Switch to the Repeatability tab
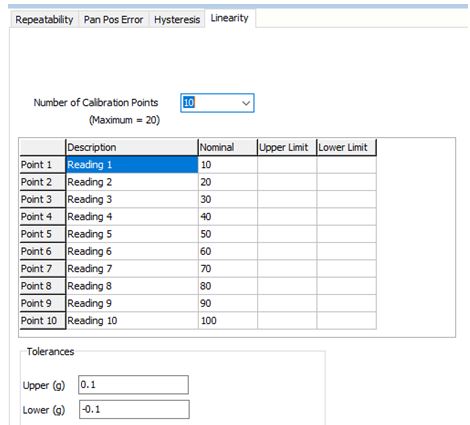 point(44,20)
